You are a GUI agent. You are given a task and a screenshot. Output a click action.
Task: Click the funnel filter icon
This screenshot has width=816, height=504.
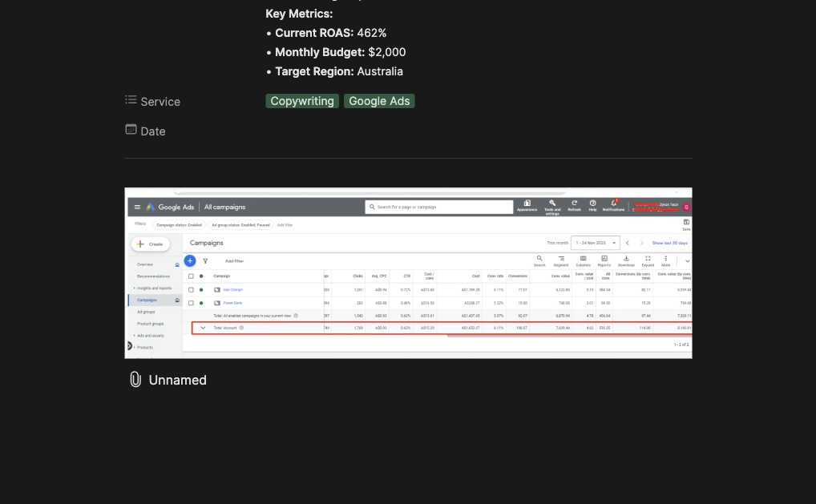pos(205,261)
